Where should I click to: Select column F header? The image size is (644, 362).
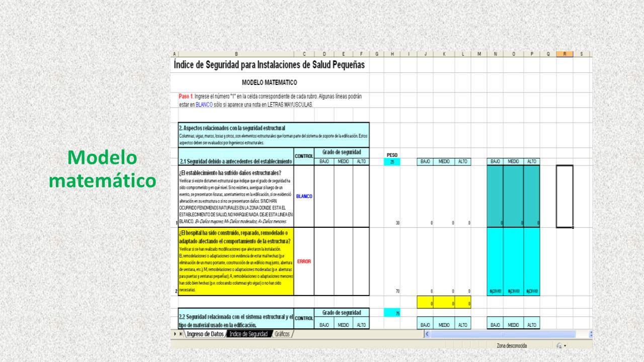click(x=361, y=54)
